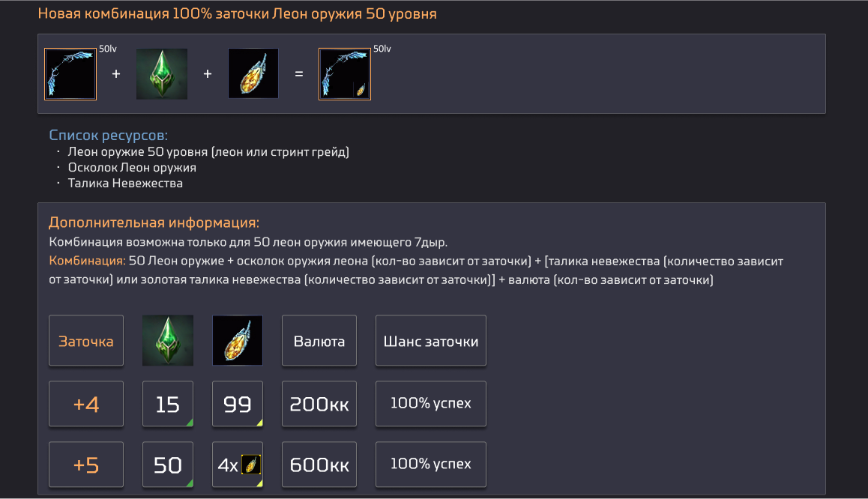
Task: Click the source level 50 Leon weapon icon
Action: point(70,74)
